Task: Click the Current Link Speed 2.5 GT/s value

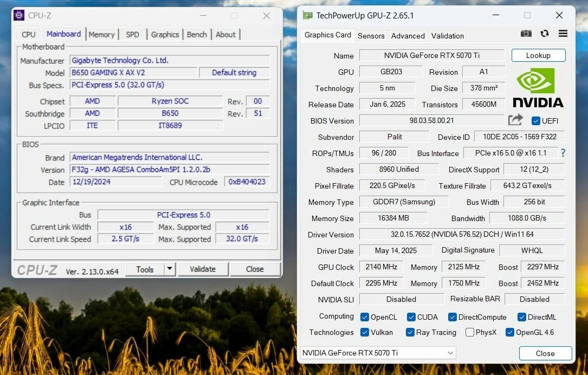Action: click(x=125, y=239)
